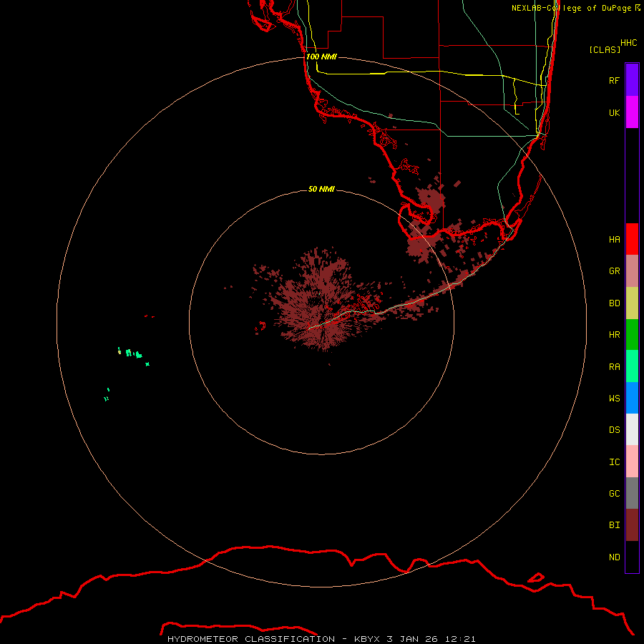Click the ND black legend swatch
Image resolution: width=644 pixels, height=644 pixels.
(632, 557)
